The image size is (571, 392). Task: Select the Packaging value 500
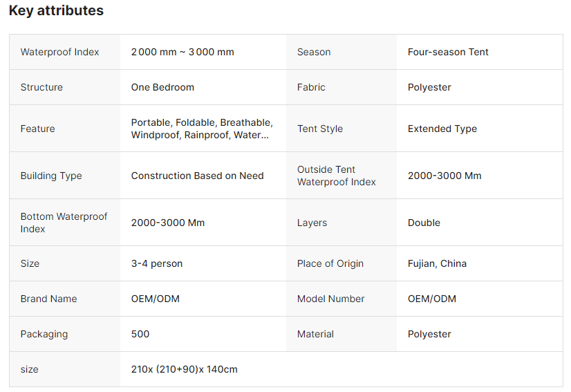(x=140, y=334)
